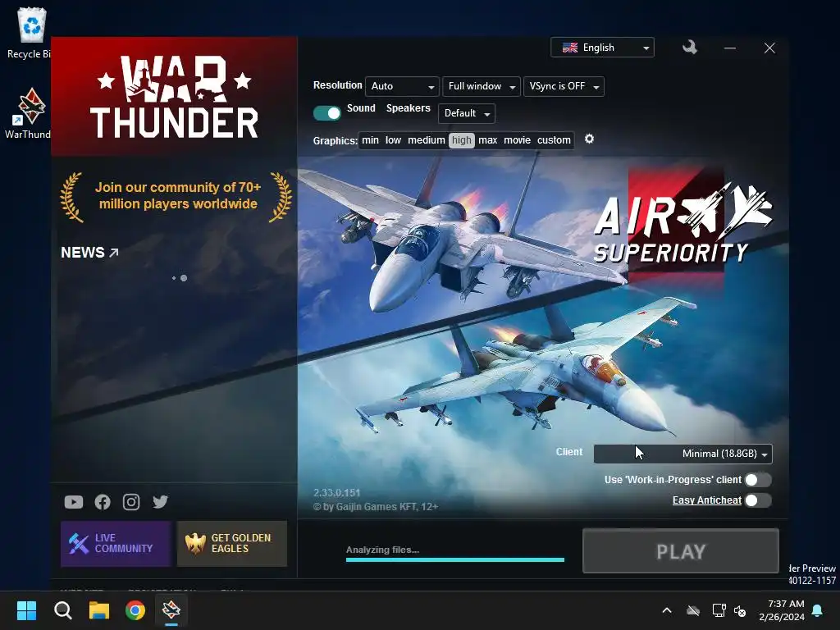Expand the Resolution Auto dropdown
This screenshot has width=840, height=630.
(x=402, y=86)
